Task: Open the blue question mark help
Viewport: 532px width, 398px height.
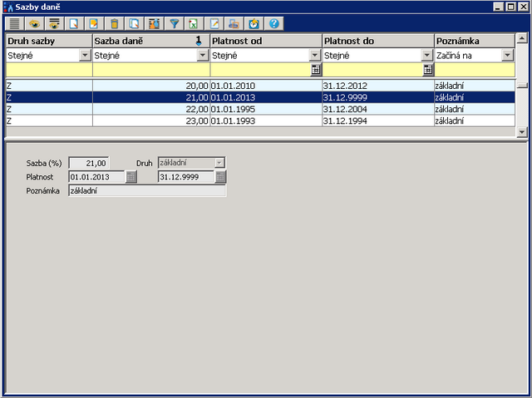Action: pos(273,24)
